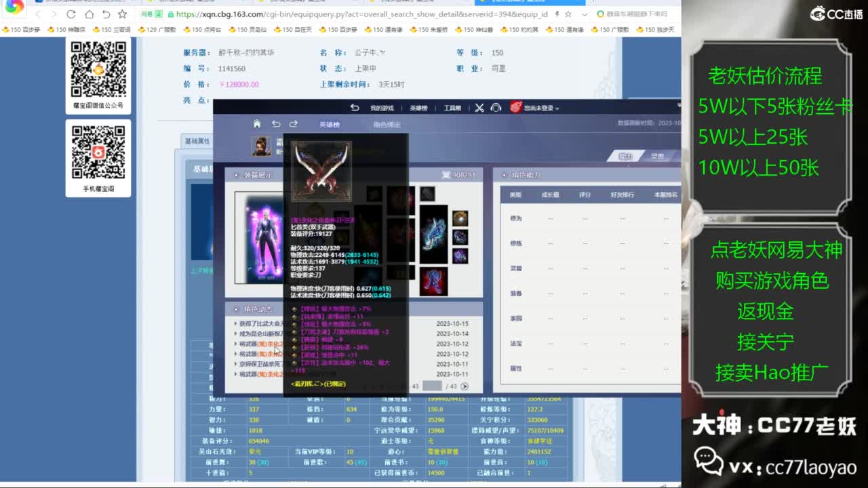Open 工具箱 in the game toolbar
Viewport: 868px width, 488px height.
[452, 108]
